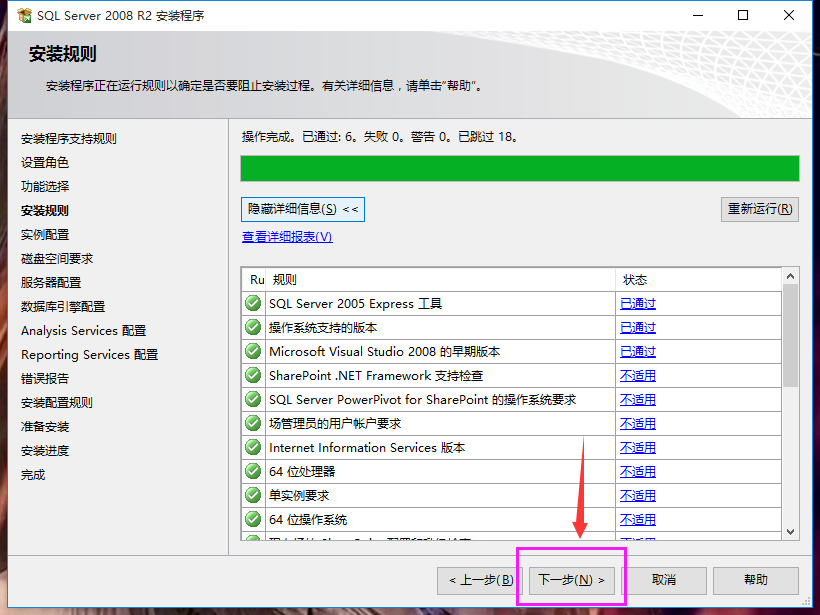This screenshot has height=615, width=820.
Task: Click green check icon for SQL Server 2005 Express 工具
Action: (253, 303)
